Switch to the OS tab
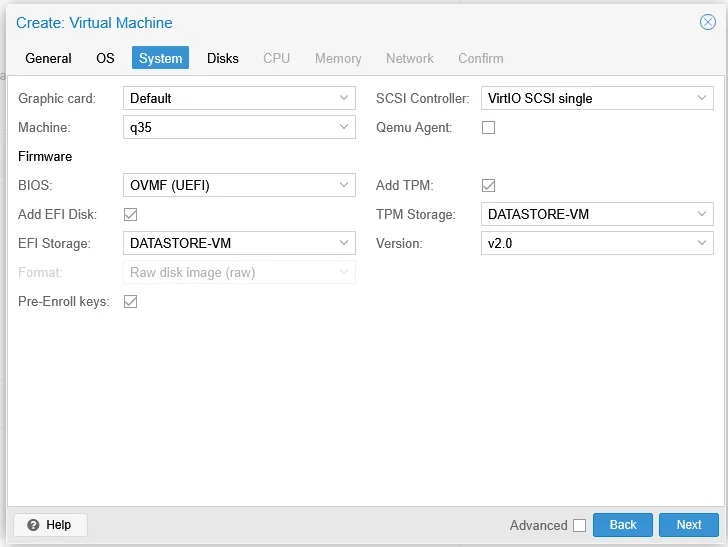This screenshot has height=547, width=728. (x=105, y=58)
